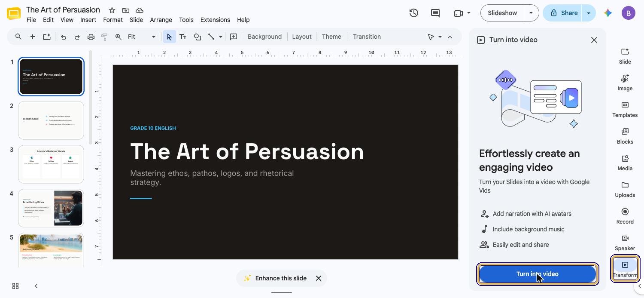Open the video call dropdown arrow
Image resolution: width=644 pixels, height=298 pixels.
point(469,13)
